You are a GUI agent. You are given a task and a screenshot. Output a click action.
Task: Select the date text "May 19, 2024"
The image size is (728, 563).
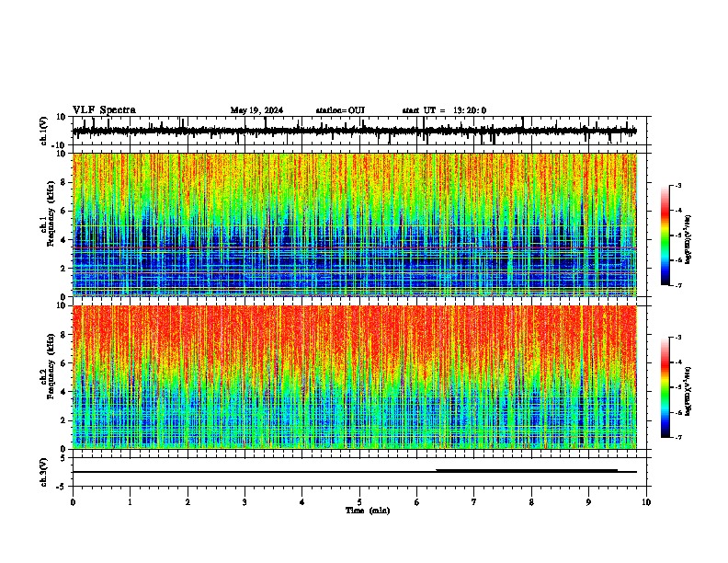tap(256, 110)
